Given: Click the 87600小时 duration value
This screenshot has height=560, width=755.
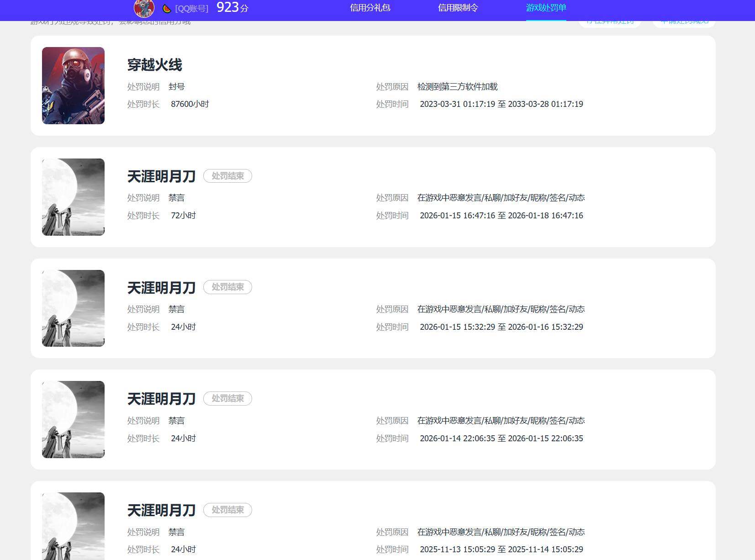Looking at the screenshot, I should coord(190,104).
